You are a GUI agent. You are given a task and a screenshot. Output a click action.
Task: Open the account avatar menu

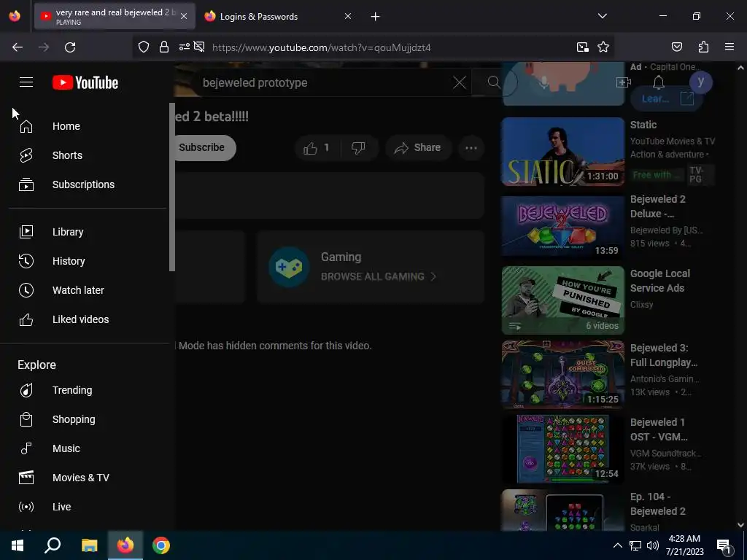700,82
